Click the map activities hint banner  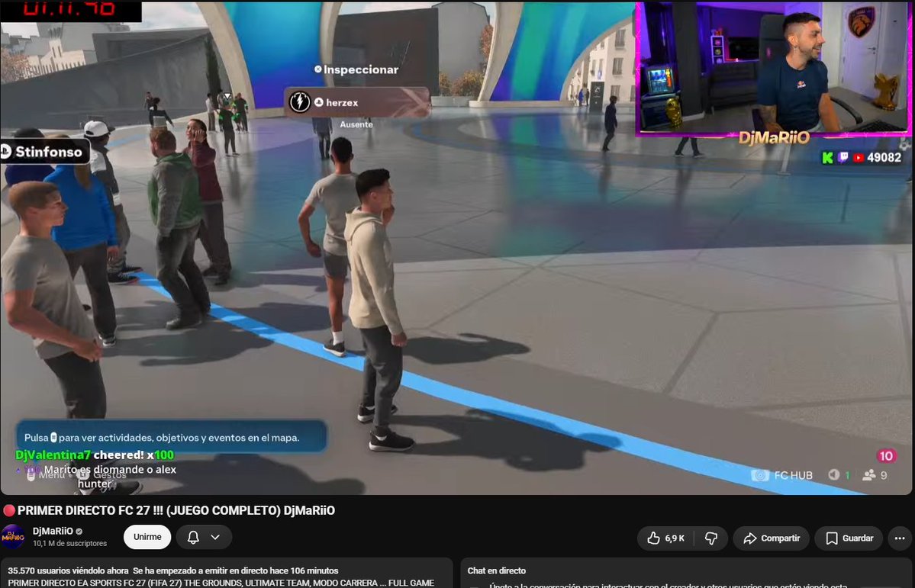[171, 437]
